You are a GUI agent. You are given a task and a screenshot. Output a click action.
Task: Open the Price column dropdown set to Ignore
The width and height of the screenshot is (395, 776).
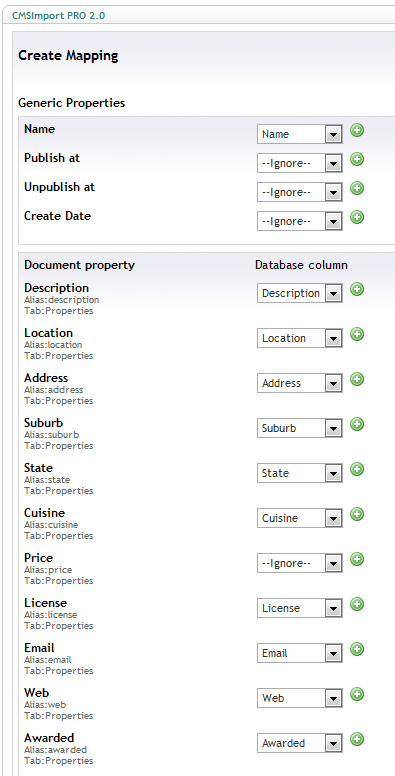299,563
